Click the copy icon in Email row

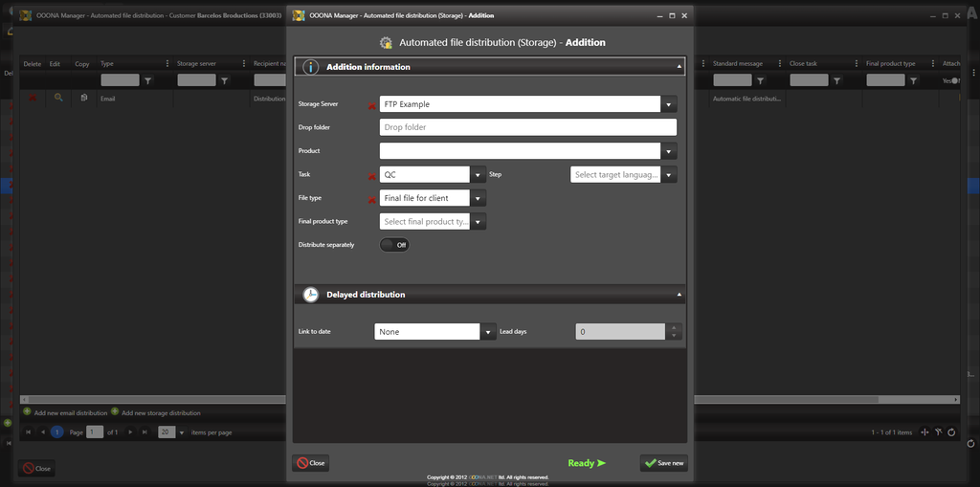point(84,98)
